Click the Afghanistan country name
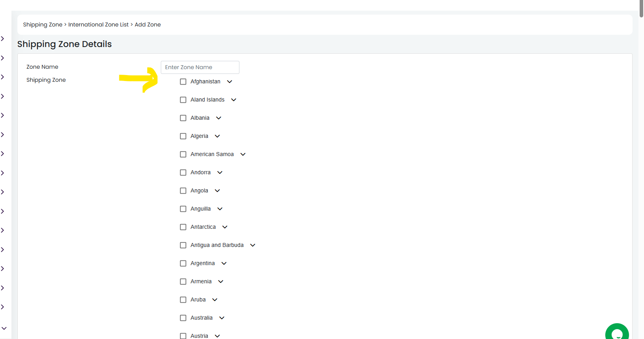 (205, 82)
